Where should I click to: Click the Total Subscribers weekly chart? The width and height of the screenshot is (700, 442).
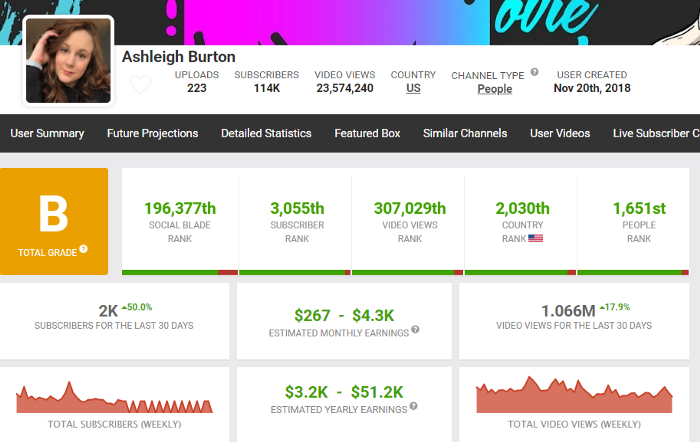[x=115, y=398]
